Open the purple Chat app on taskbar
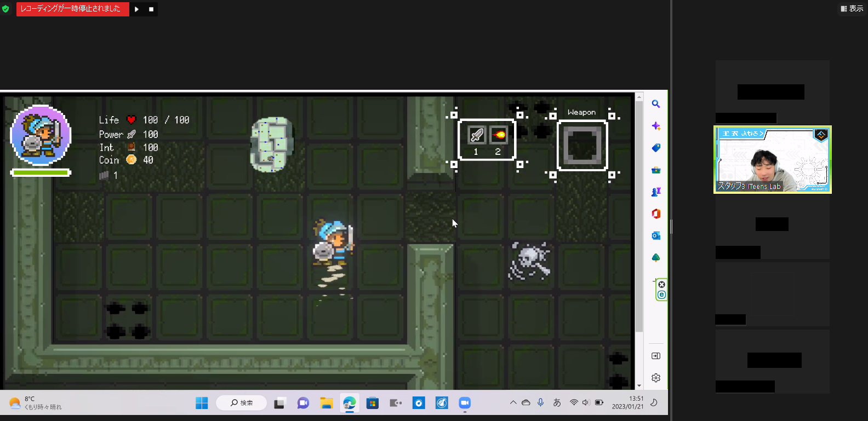 point(303,403)
